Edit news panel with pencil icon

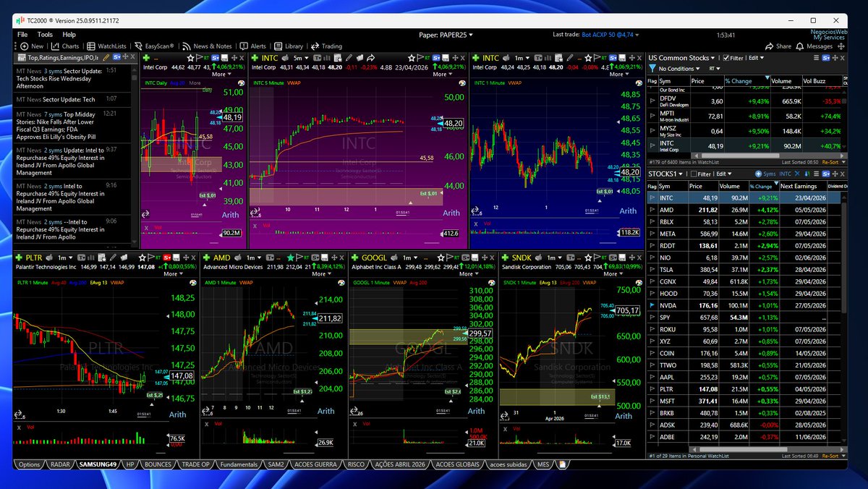pyautogui.click(x=106, y=57)
